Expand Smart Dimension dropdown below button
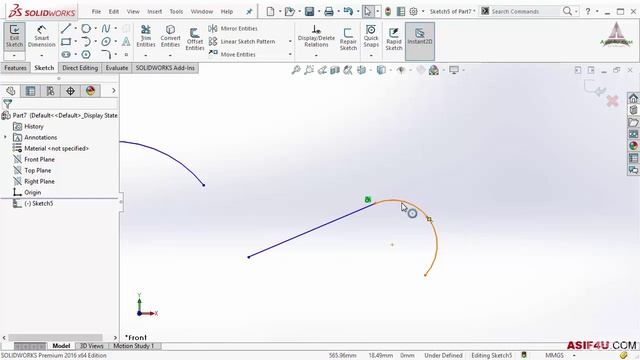640x360 pixels. coord(42,56)
